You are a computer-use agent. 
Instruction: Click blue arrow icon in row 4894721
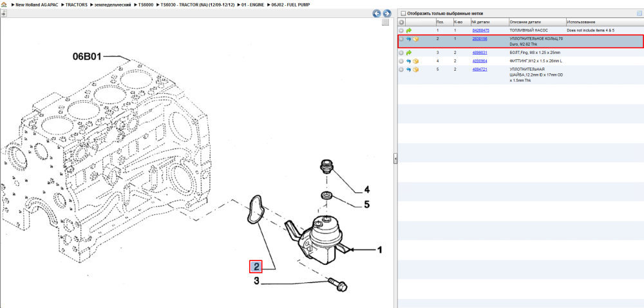click(409, 69)
